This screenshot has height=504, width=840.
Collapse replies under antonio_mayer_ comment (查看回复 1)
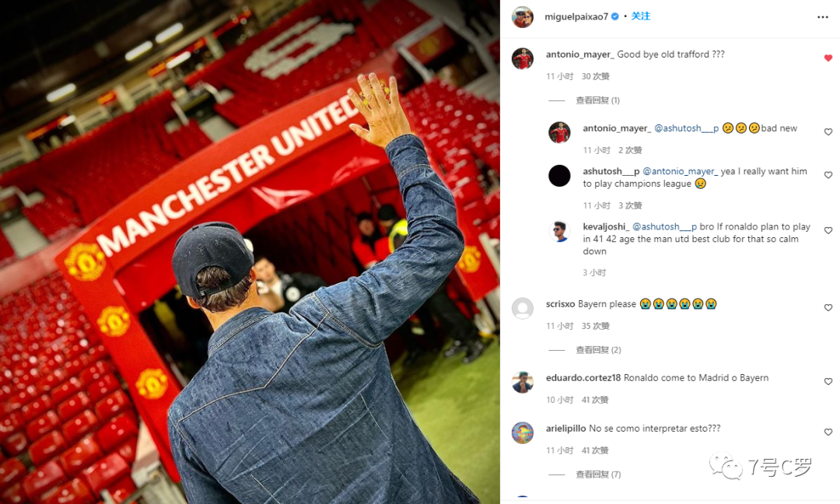597,100
